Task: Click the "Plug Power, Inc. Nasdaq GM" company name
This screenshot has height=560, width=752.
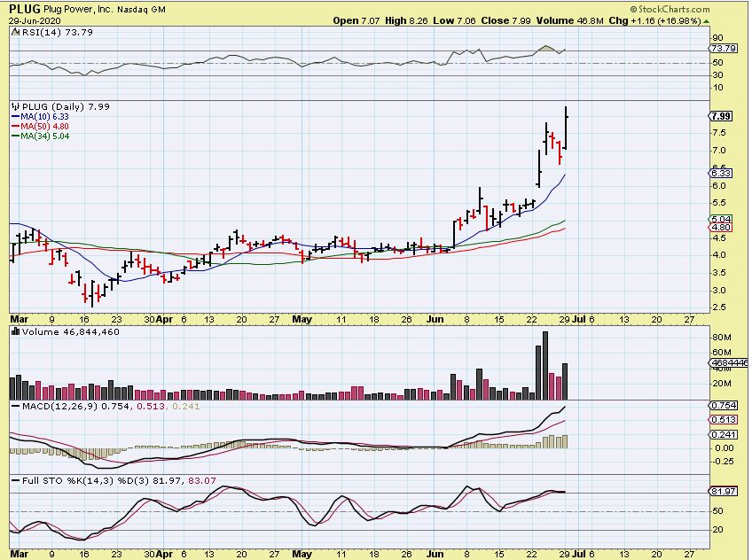Action: 105,9
